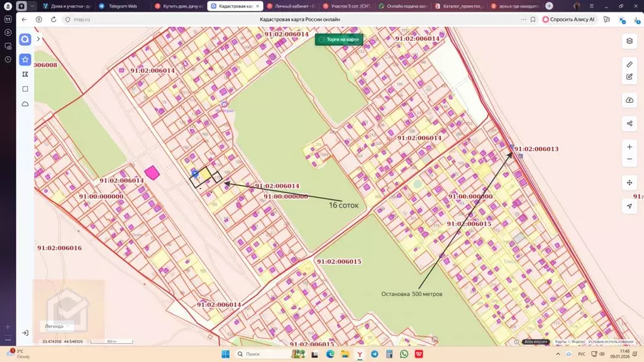Click the dashed selection icon in left sidebar
This screenshot has width=644, height=362.
coord(25,89)
